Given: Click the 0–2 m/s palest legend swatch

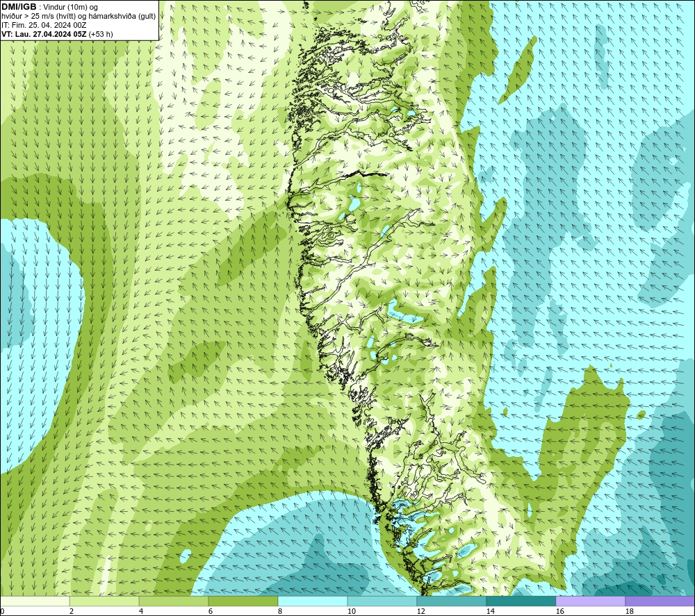Looking at the screenshot, I should 35,601.
